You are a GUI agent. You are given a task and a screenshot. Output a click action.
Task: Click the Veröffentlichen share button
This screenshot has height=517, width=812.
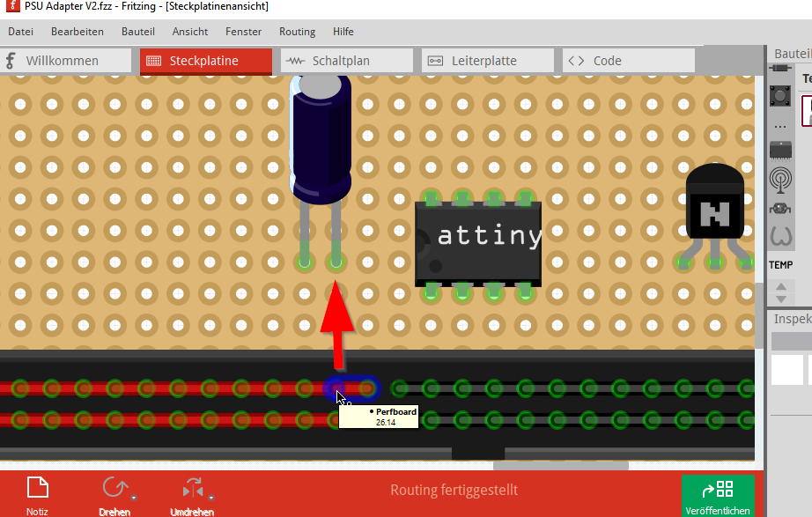point(718,496)
